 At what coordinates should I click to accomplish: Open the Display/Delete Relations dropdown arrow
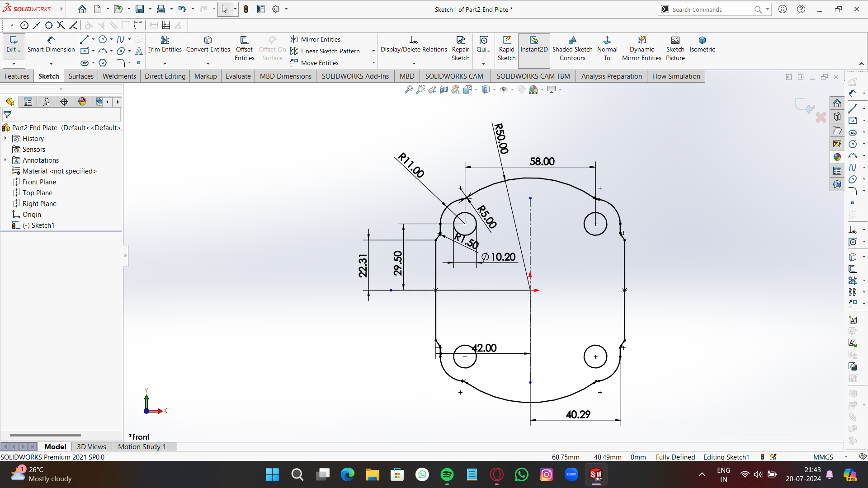point(414,64)
